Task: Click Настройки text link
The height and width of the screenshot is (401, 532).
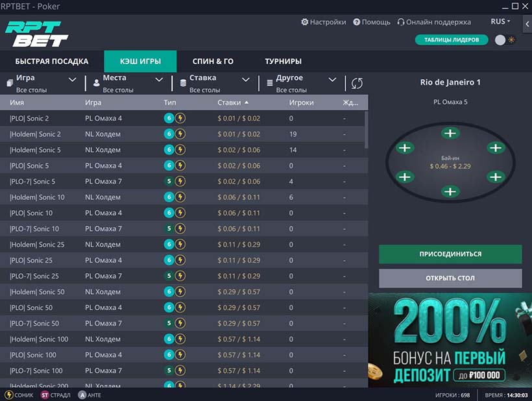Action: pos(328,22)
